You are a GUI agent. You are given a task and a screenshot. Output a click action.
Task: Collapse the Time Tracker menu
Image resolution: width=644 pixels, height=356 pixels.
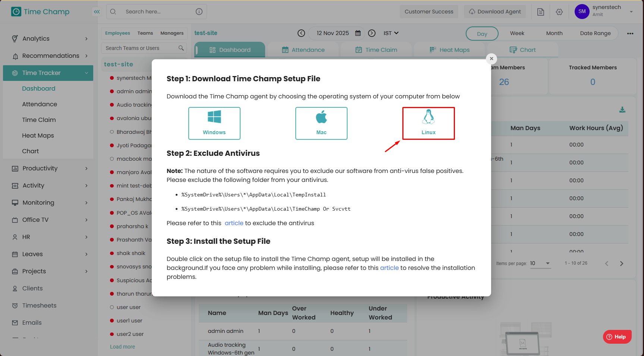pyautogui.click(x=48, y=73)
